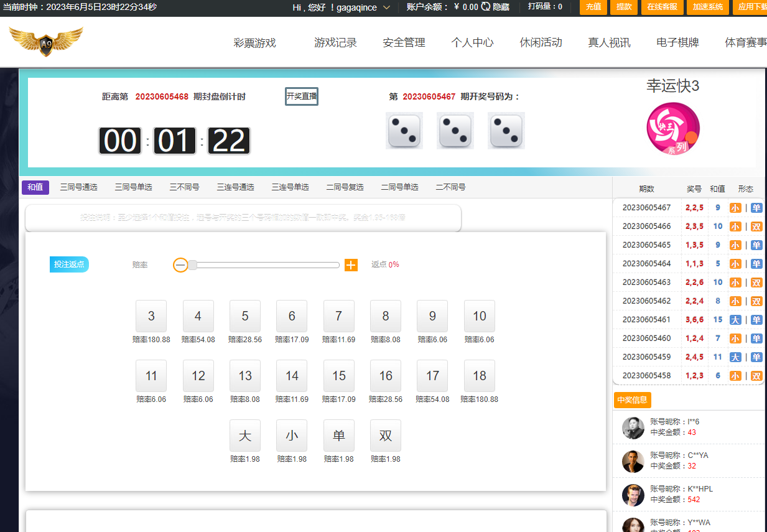Open the 个人中心 navigation menu
Viewport: 767px width, 532px height.
click(472, 43)
